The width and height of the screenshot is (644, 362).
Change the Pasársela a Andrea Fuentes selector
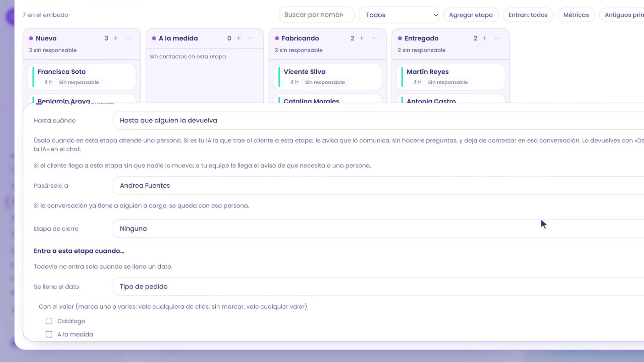tap(378, 186)
